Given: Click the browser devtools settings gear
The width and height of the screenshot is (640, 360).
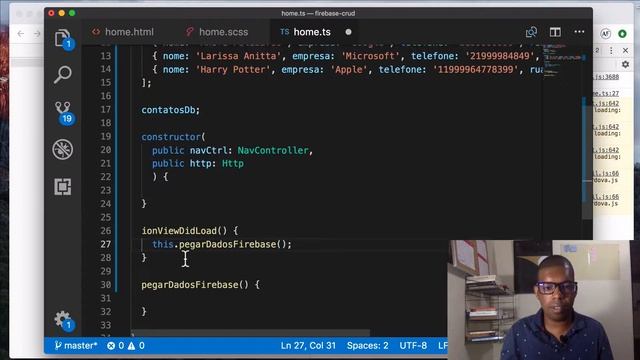Looking at the screenshot, I should click(x=625, y=64).
